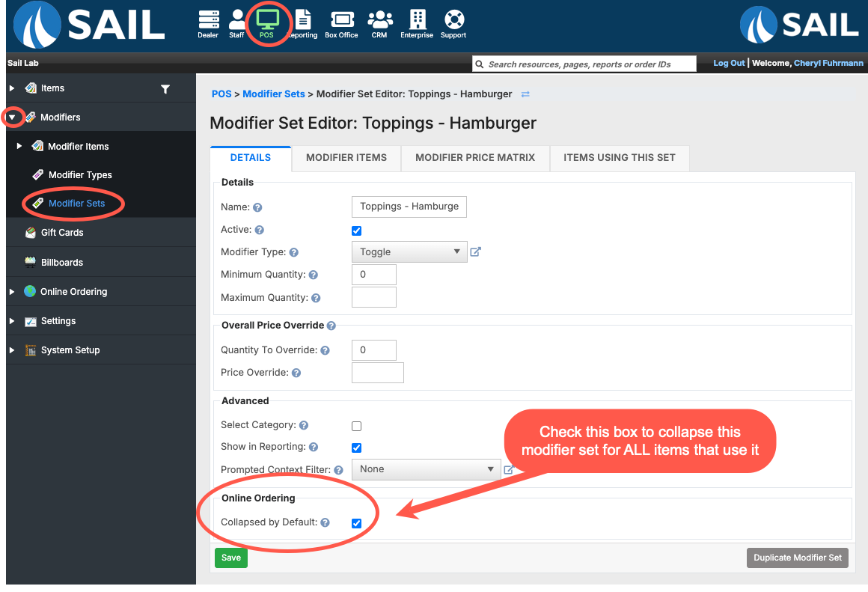Click Duplicate Modifier Set button
This screenshot has height=592, width=868.
797,558
